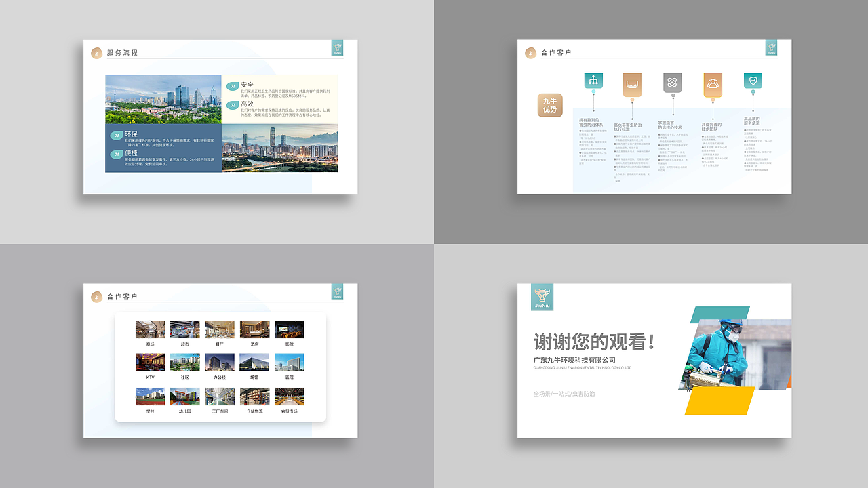
Task: Open the 仓储物流 photo thumbnail
Action: [x=254, y=396]
